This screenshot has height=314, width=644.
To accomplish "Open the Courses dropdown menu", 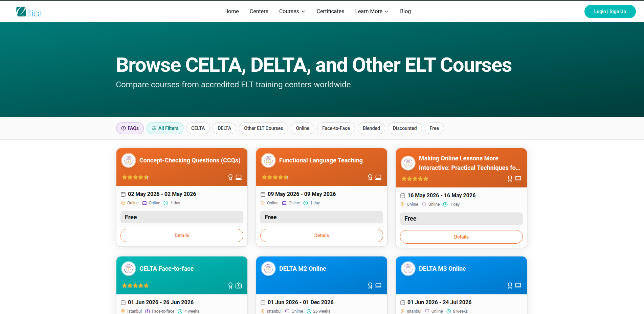I will point(292,11).
